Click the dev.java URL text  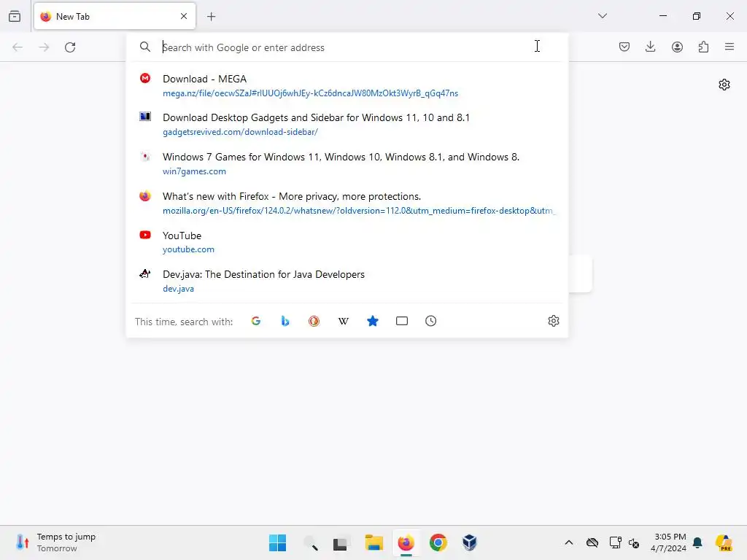178,289
